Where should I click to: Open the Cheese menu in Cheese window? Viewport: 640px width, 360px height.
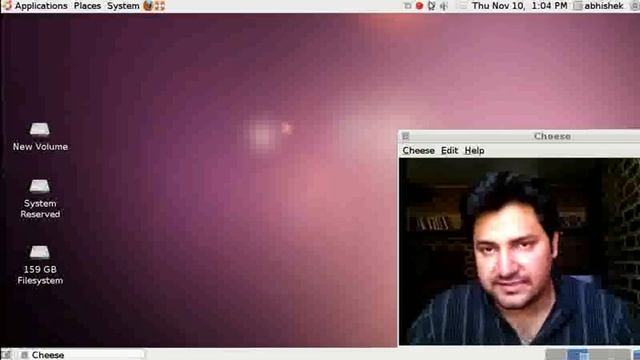(418, 151)
